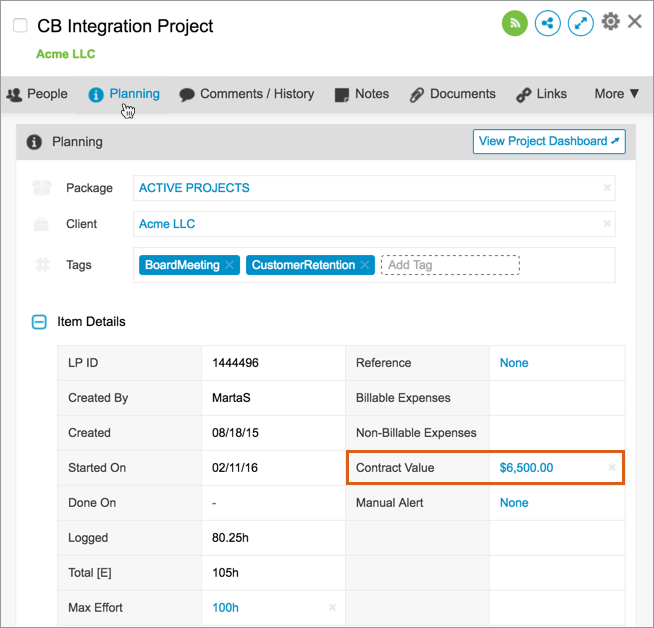Edit the $6,500.00 contract value
Image resolution: width=654 pixels, height=628 pixels.
click(x=527, y=468)
